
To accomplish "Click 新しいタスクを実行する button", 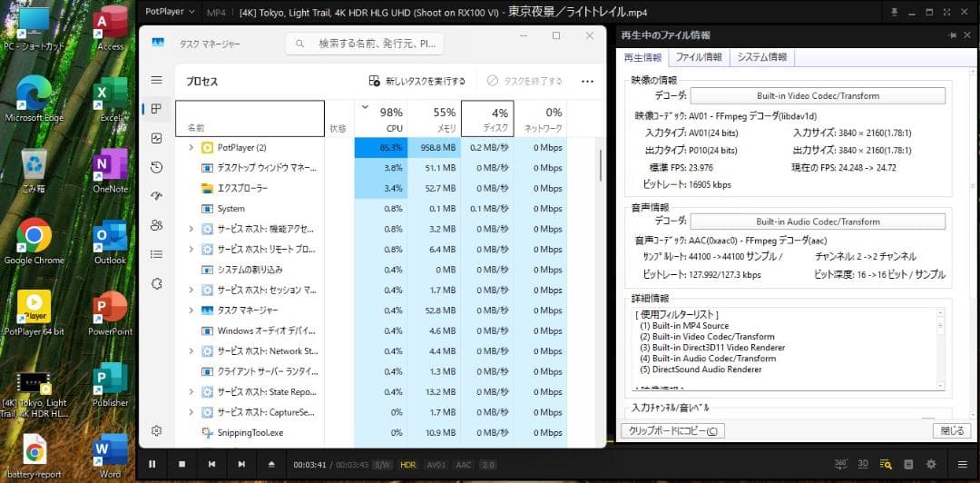I will [x=417, y=81].
